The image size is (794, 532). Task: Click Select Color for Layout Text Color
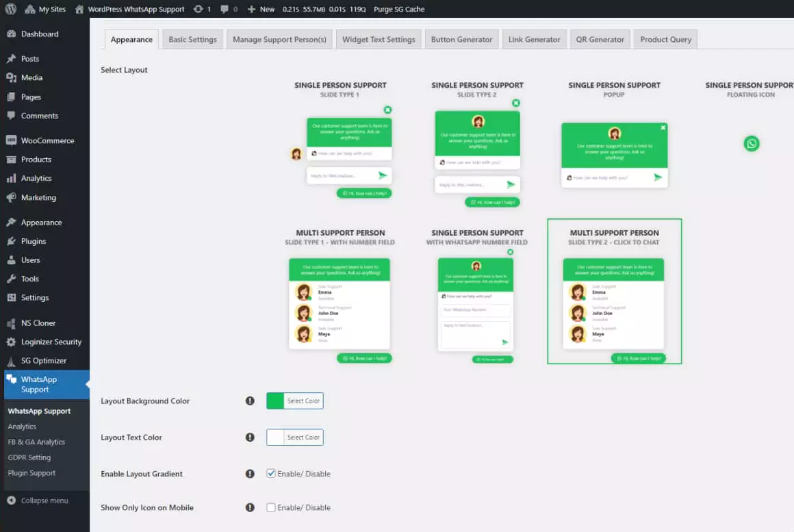click(x=303, y=438)
